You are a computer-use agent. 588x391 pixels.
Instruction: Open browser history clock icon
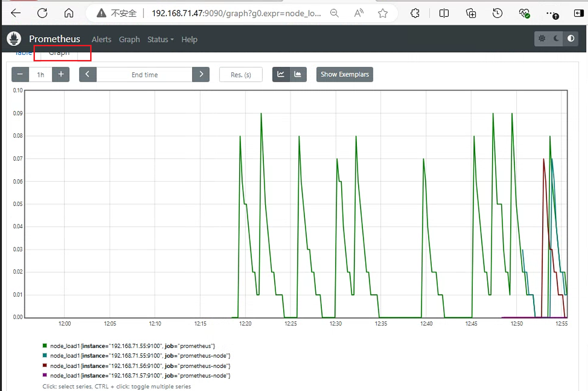coord(497,13)
